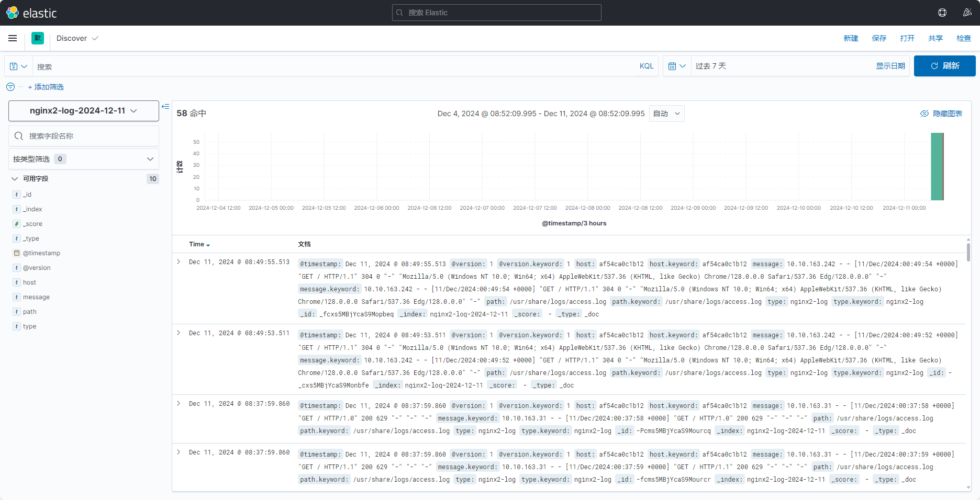Expand the 08:49:55.513 document row
This screenshot has height=500, width=980.
tap(179, 262)
